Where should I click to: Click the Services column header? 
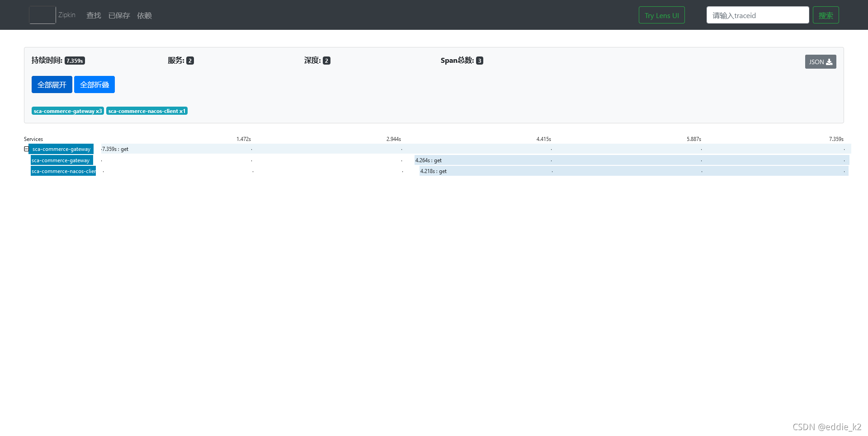point(33,139)
